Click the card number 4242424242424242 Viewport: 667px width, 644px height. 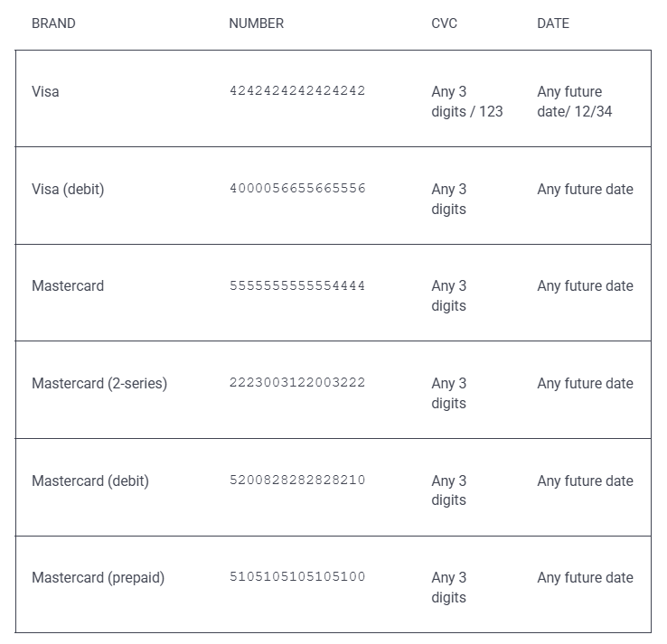pos(297,91)
